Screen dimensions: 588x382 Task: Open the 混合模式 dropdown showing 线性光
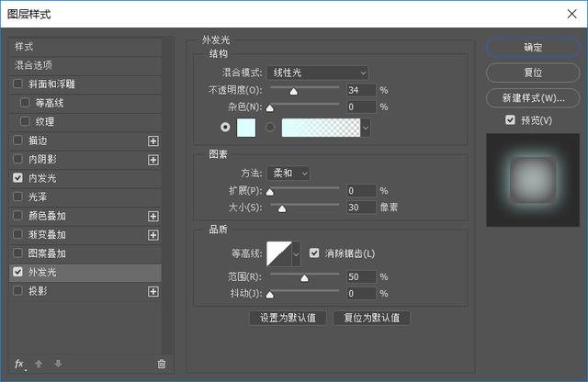(x=318, y=73)
